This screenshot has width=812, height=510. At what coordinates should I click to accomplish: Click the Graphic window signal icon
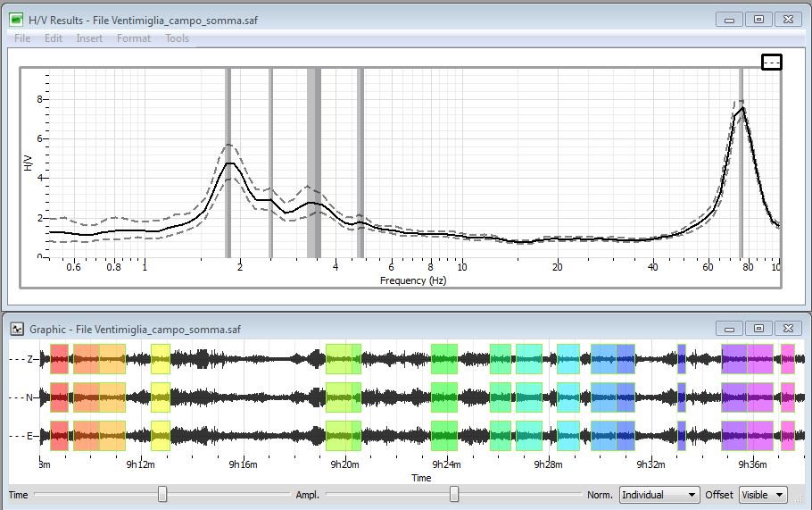pyautogui.click(x=17, y=329)
